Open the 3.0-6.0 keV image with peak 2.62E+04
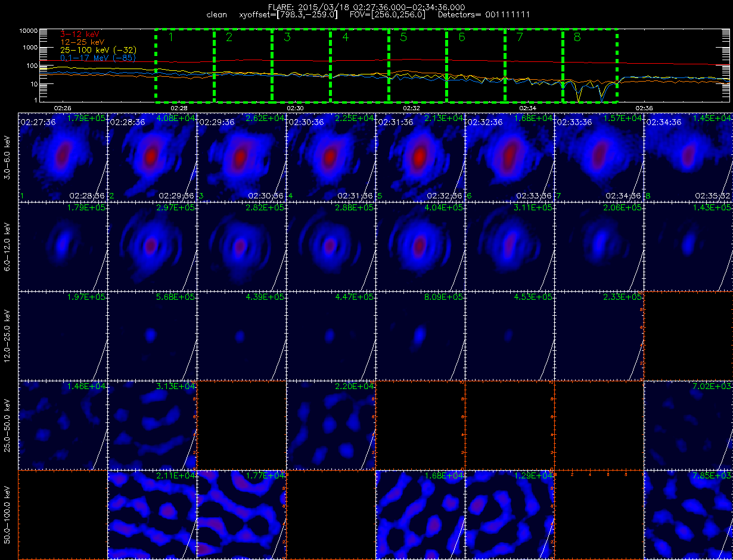This screenshot has height=560, width=733. (x=241, y=157)
